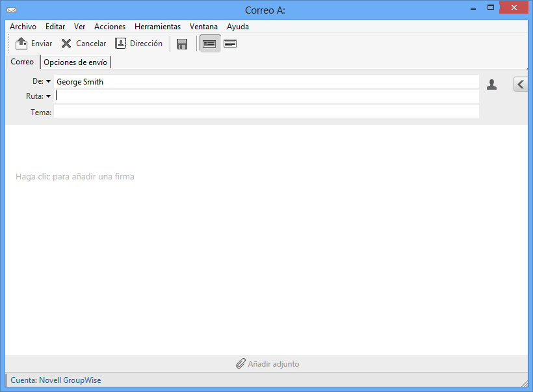Open the Ayuda menu
Image resolution: width=533 pixels, height=392 pixels.
click(238, 27)
